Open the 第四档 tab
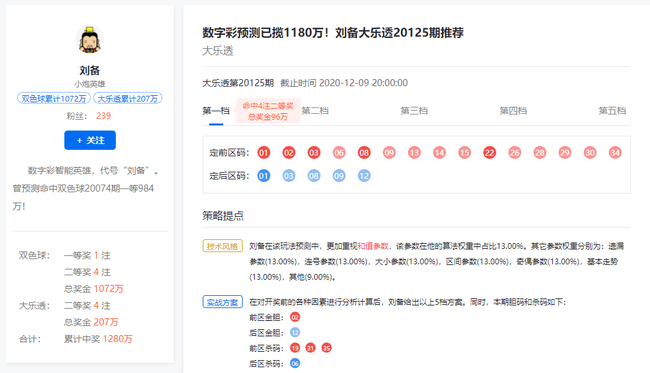 pyautogui.click(x=513, y=111)
